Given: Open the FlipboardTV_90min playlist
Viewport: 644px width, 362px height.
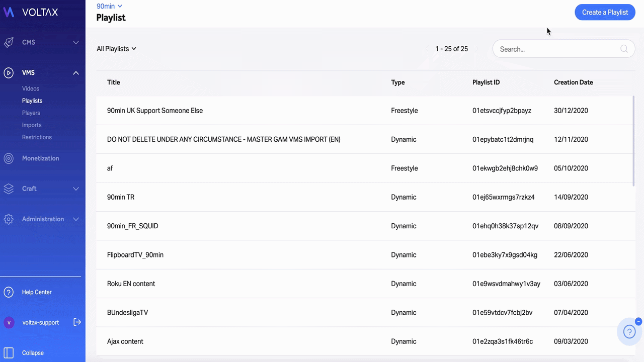Looking at the screenshot, I should coord(135,255).
